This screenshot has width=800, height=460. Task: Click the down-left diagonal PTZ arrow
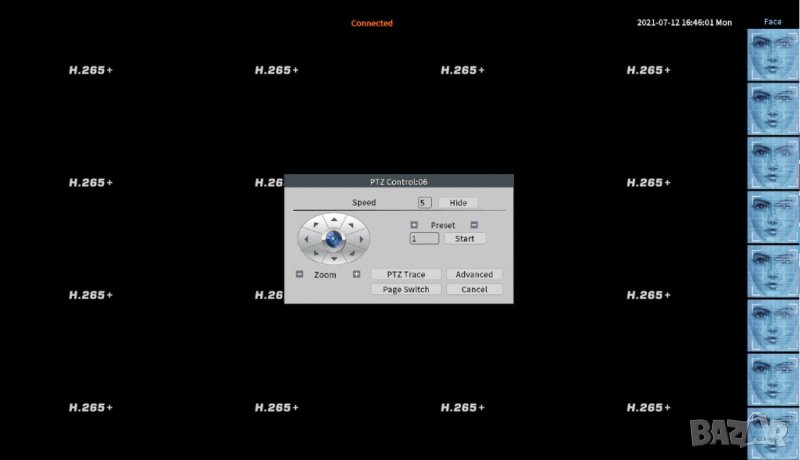(315, 253)
